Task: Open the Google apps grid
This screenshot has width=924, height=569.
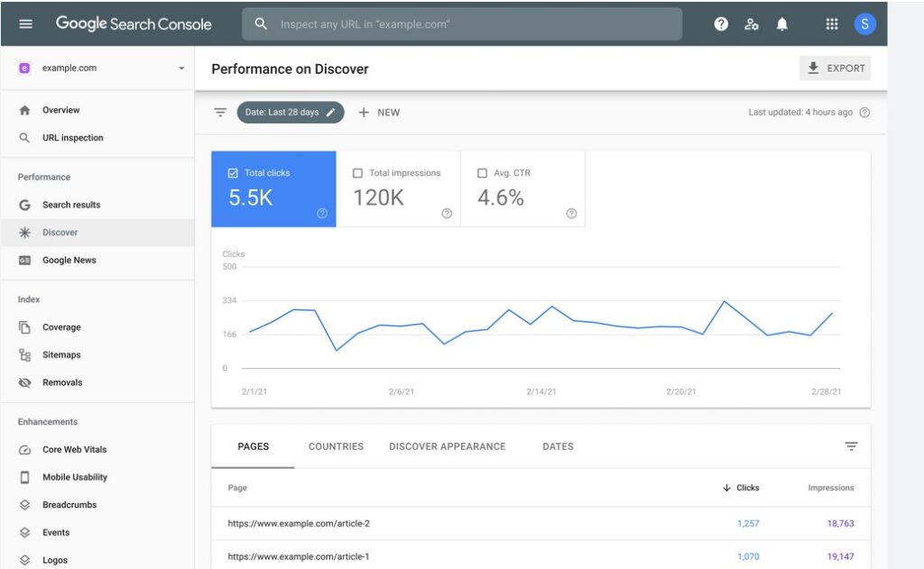Action: (831, 24)
